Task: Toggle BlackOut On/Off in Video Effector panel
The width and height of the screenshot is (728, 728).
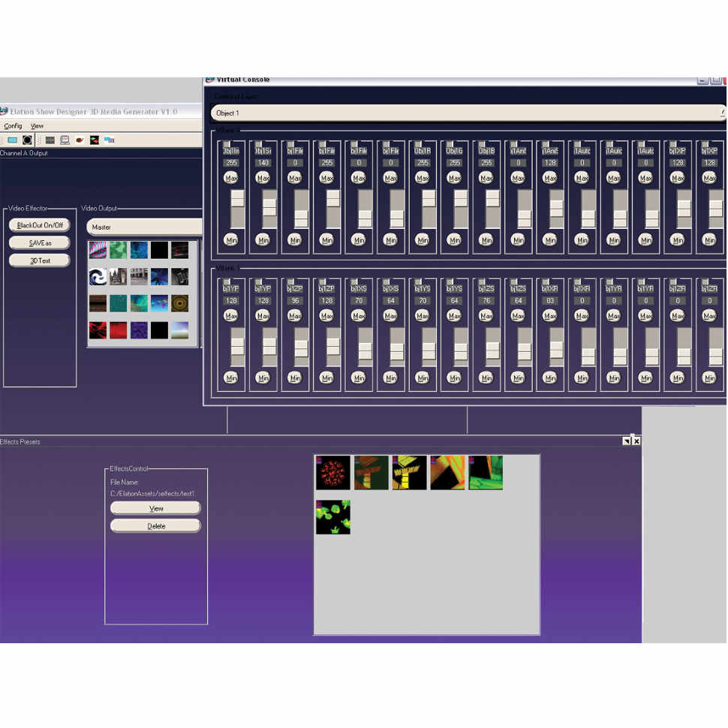Action: pyautogui.click(x=39, y=224)
